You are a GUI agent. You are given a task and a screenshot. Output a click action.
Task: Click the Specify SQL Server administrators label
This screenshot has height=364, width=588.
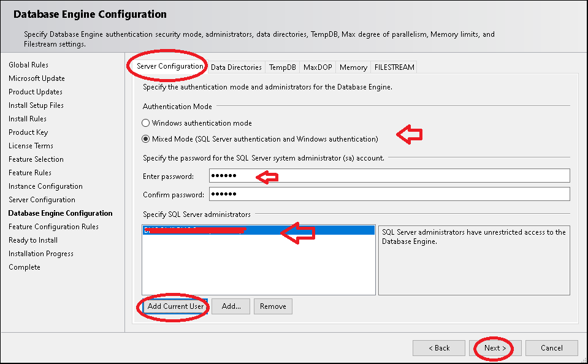click(x=196, y=214)
